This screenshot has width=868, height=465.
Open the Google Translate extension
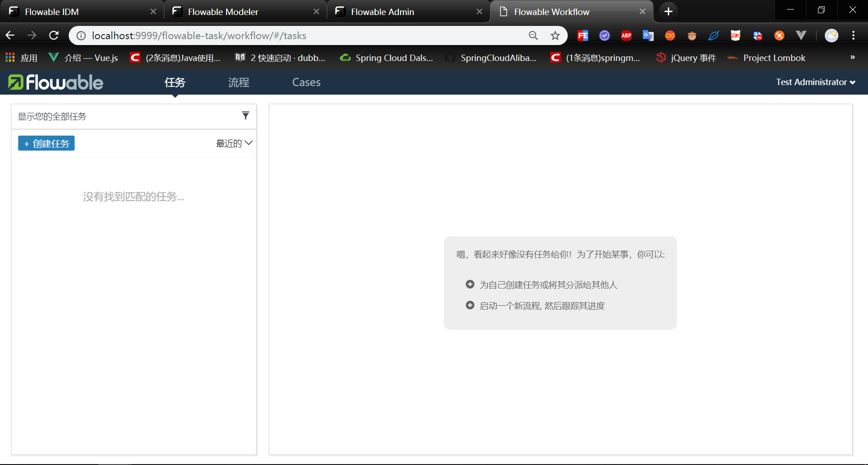tap(648, 35)
